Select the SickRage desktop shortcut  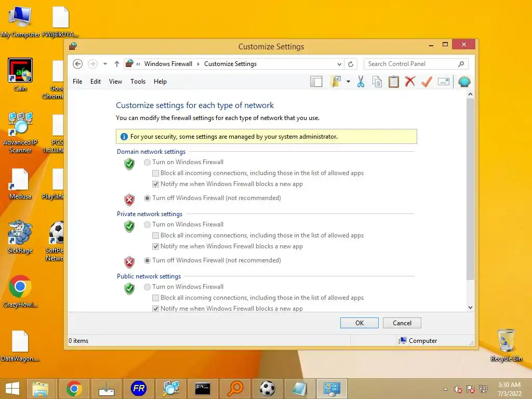point(20,237)
